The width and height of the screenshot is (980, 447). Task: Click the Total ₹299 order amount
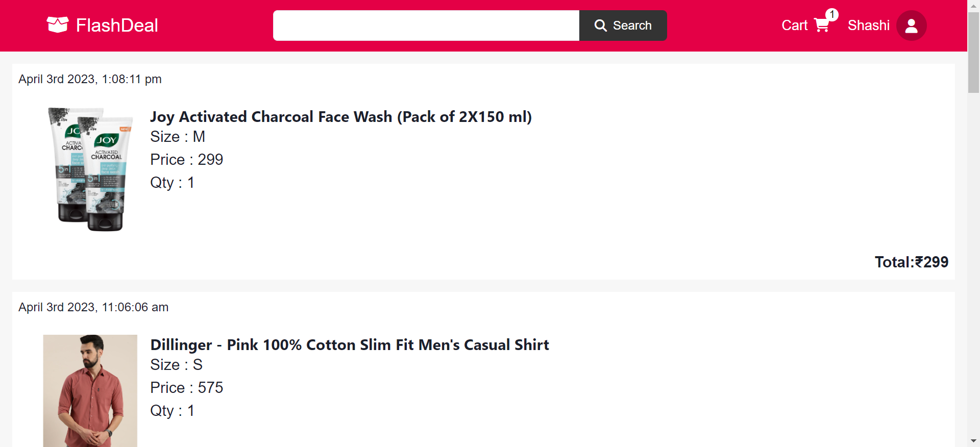click(x=911, y=262)
